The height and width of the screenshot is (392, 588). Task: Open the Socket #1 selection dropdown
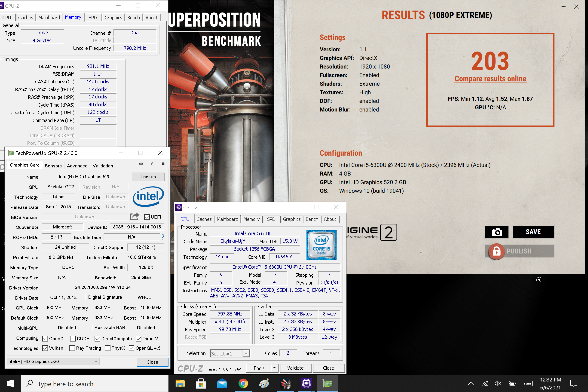point(230,353)
